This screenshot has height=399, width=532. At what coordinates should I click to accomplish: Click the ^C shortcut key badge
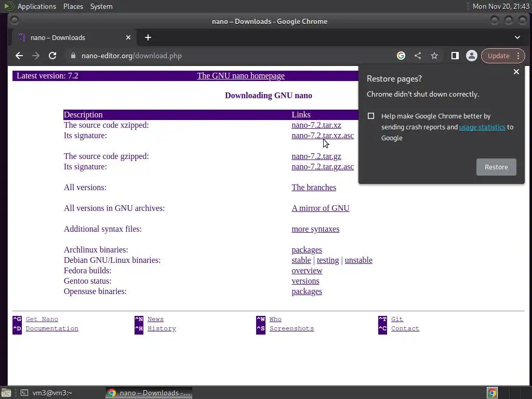tap(382, 329)
